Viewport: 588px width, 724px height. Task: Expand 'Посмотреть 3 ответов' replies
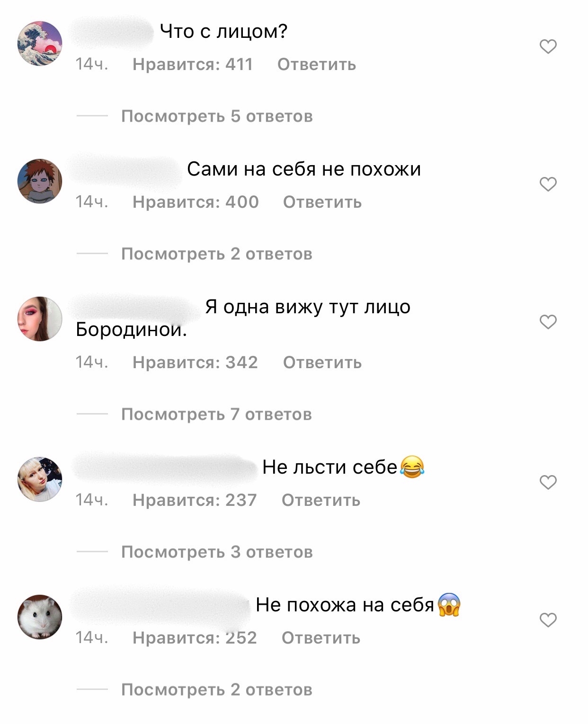coord(217,552)
